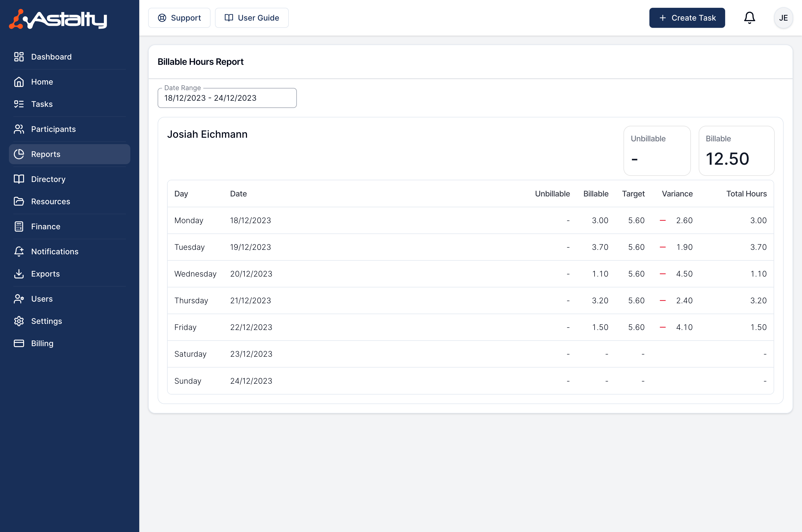Click the Support button
Screen dimensions: 802x532
point(179,18)
